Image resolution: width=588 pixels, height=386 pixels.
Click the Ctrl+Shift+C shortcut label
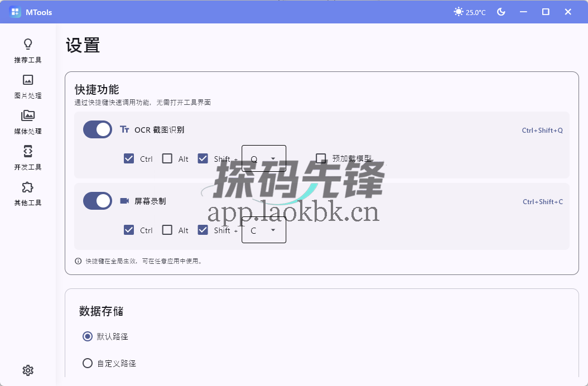(542, 201)
